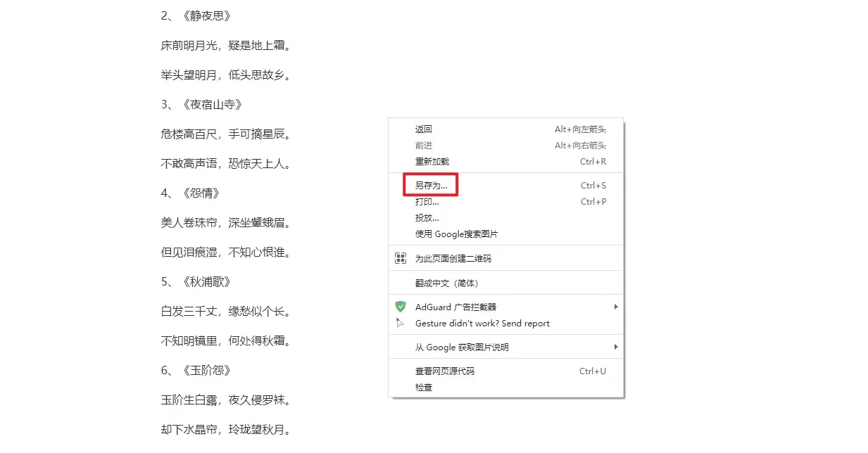868x453 pixels.
Task: Click the poem title 2、《静夜思》
Action: [196, 15]
